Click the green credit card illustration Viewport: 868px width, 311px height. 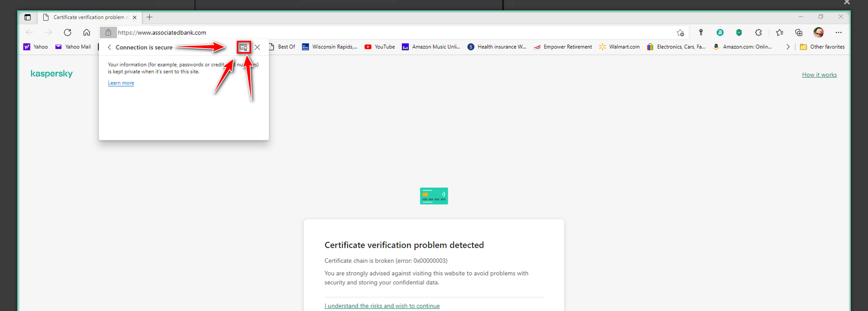coord(434,196)
